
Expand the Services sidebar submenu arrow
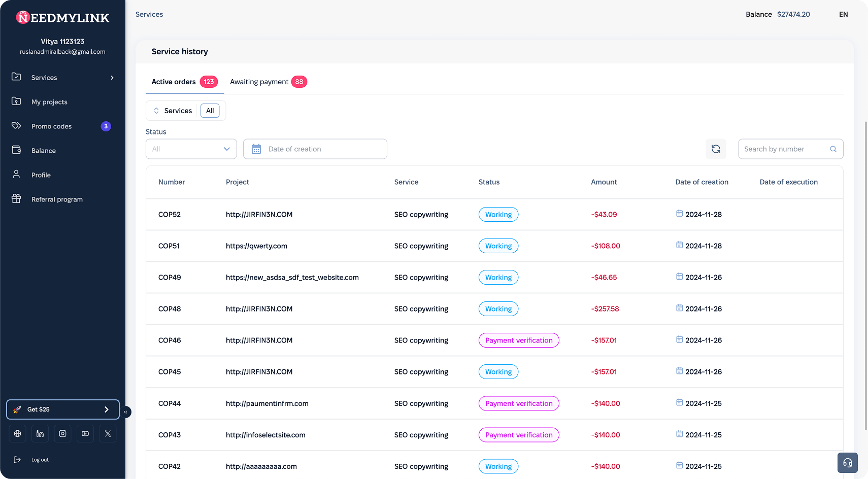pyautogui.click(x=112, y=78)
